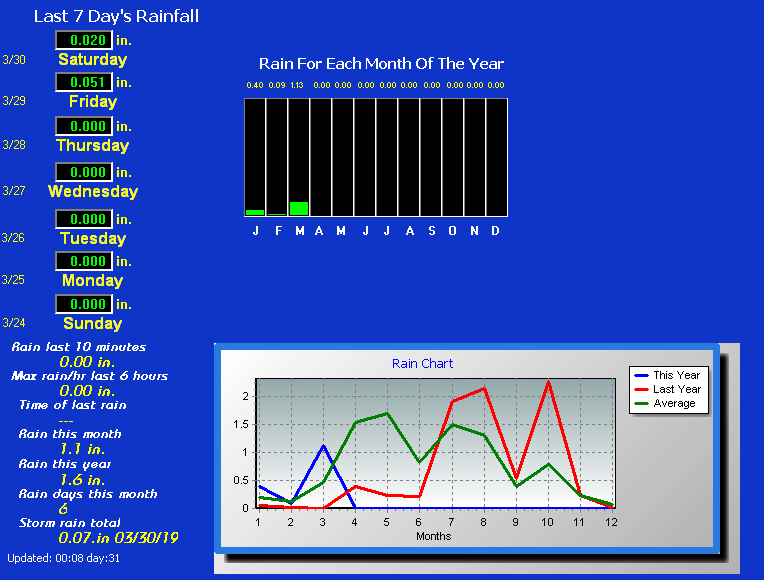Click the '1.1 in.' month total
The height and width of the screenshot is (580, 764).
click(x=82, y=449)
